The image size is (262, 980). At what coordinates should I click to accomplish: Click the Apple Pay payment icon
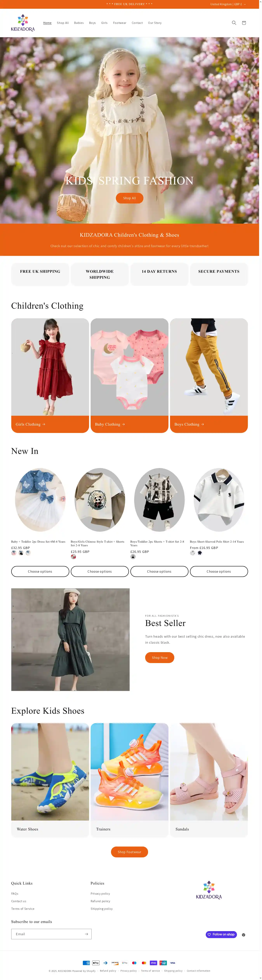tap(96, 963)
